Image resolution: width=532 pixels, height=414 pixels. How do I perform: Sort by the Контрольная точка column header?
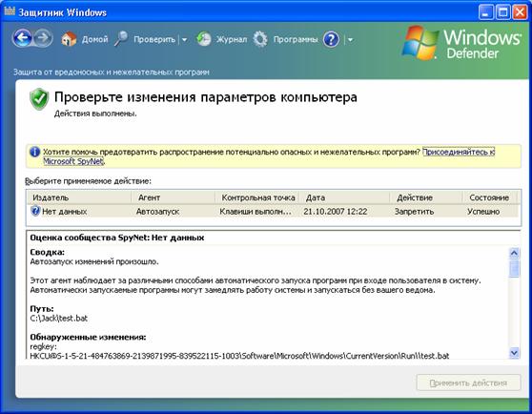(257, 197)
